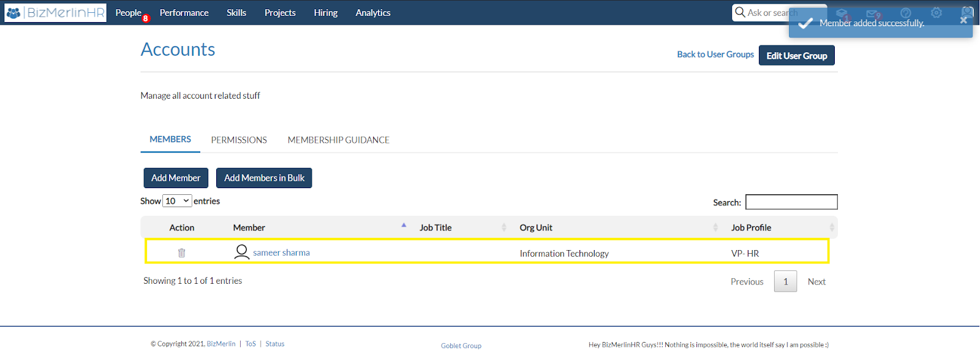Go to Next page of entries
This screenshot has height=361, width=980.
(x=816, y=282)
